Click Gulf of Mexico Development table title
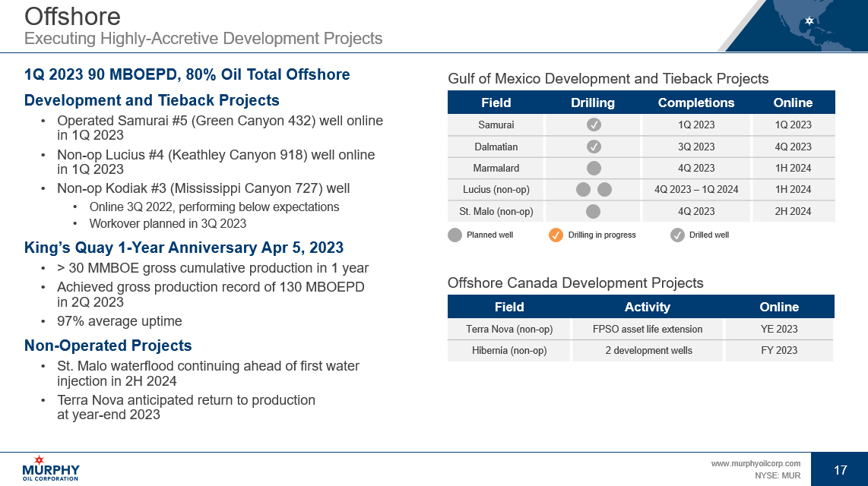 tap(608, 79)
